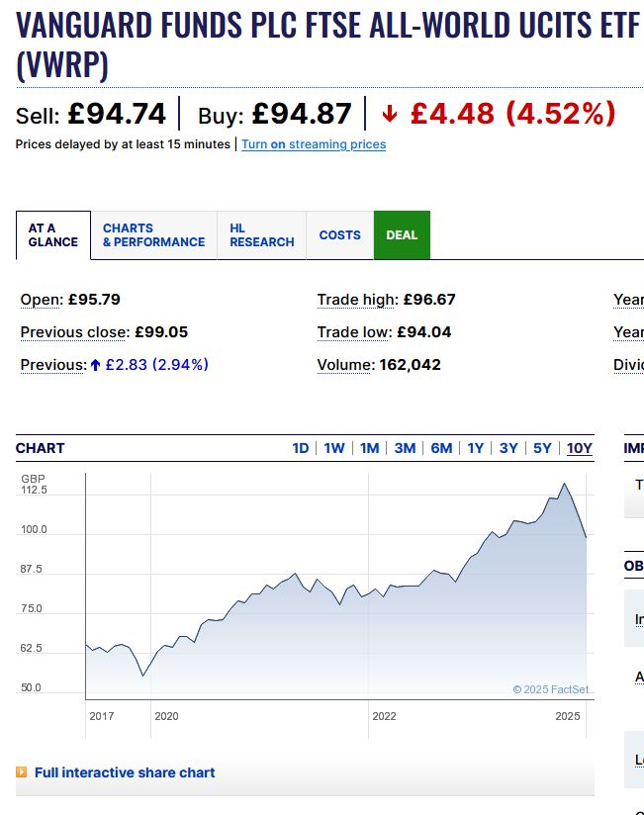Click the Trade high label

pos(358,300)
